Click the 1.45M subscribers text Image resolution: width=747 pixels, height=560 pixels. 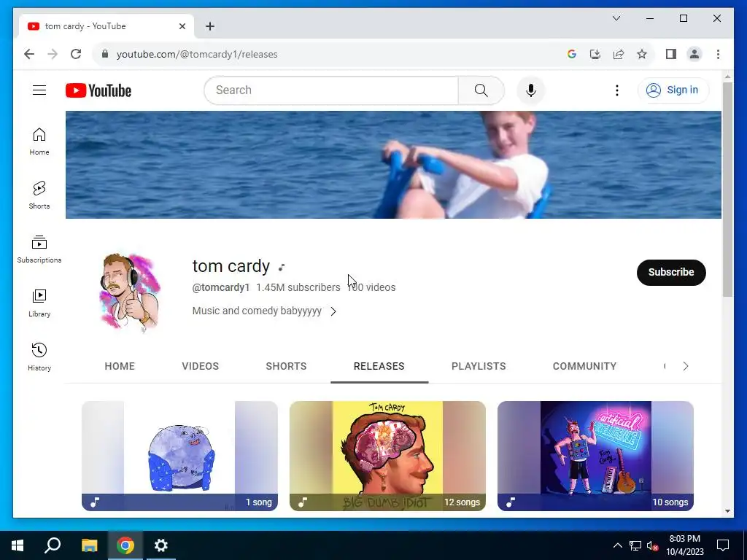pos(298,287)
